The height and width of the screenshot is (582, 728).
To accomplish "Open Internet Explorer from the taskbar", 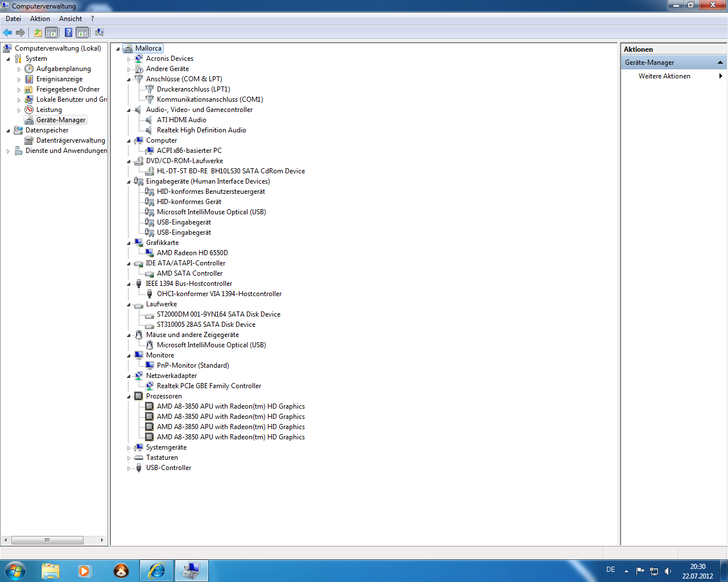I will (x=156, y=571).
